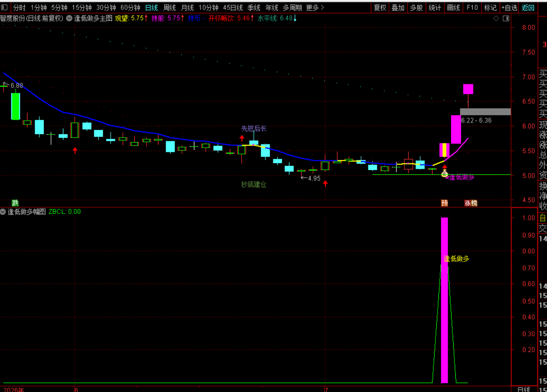Click the 叠加 overlay button

398,8
